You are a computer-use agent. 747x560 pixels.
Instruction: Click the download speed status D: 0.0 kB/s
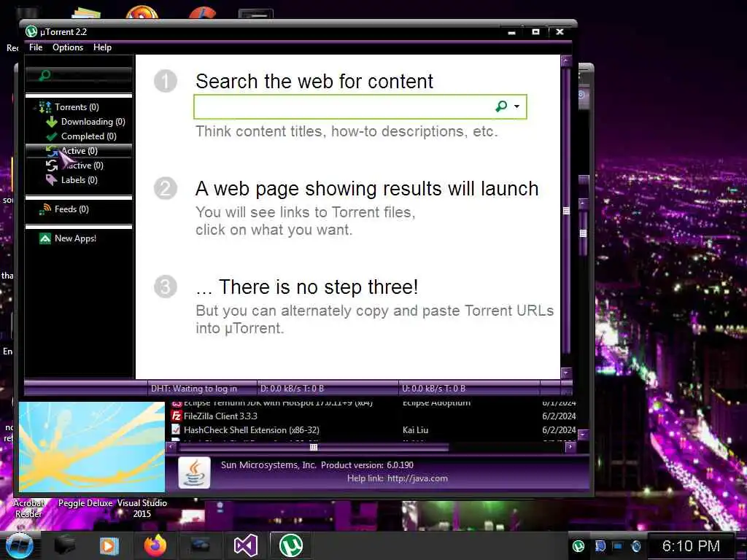coord(292,389)
